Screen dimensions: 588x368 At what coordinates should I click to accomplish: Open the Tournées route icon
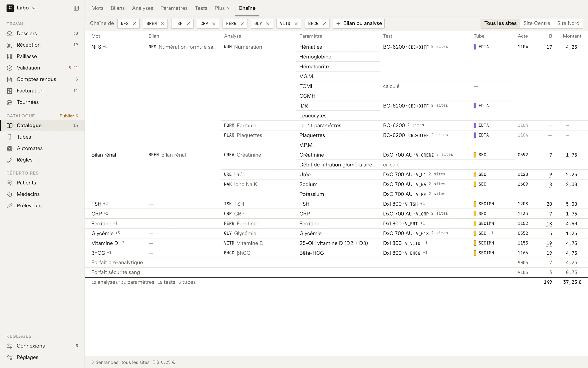(10, 102)
